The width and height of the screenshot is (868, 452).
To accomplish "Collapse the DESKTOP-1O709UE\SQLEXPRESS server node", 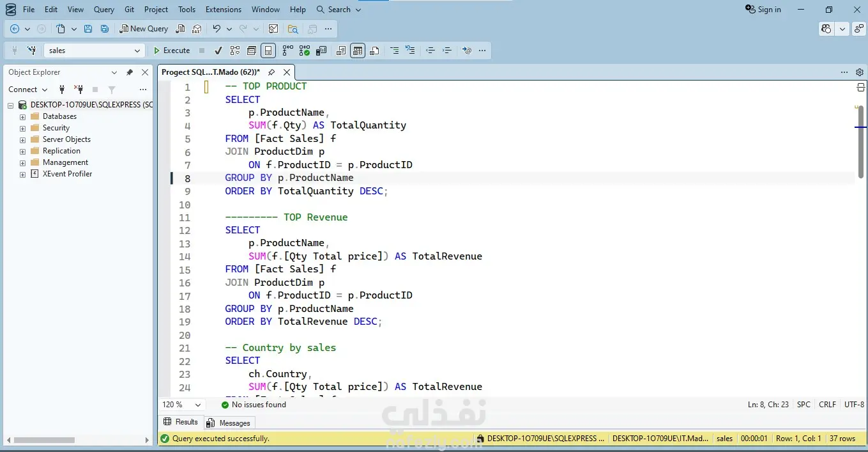I will click(x=11, y=105).
